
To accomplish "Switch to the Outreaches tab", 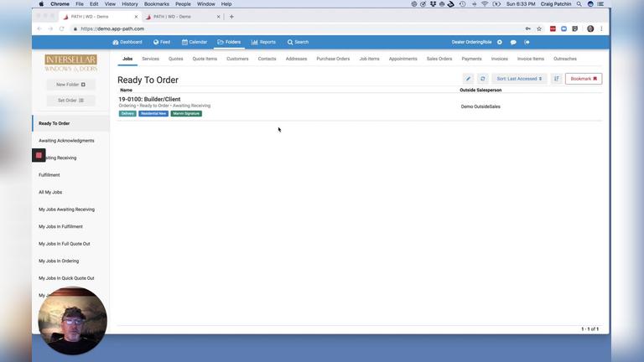I will pos(565,59).
